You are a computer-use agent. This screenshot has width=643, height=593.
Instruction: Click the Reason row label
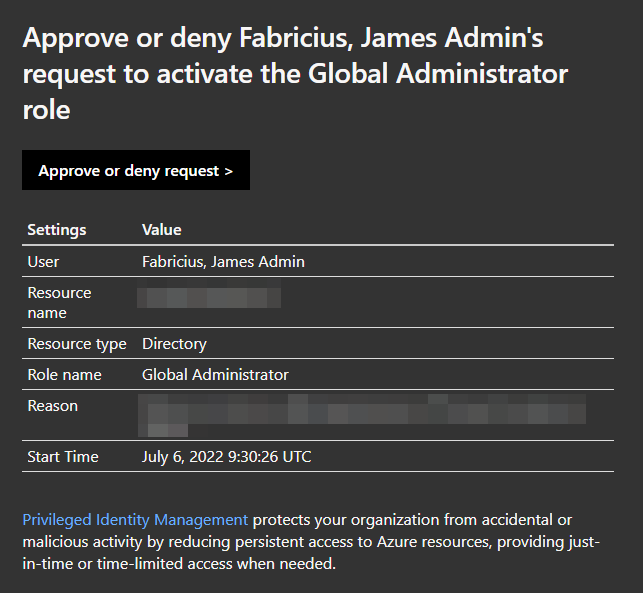coord(52,406)
